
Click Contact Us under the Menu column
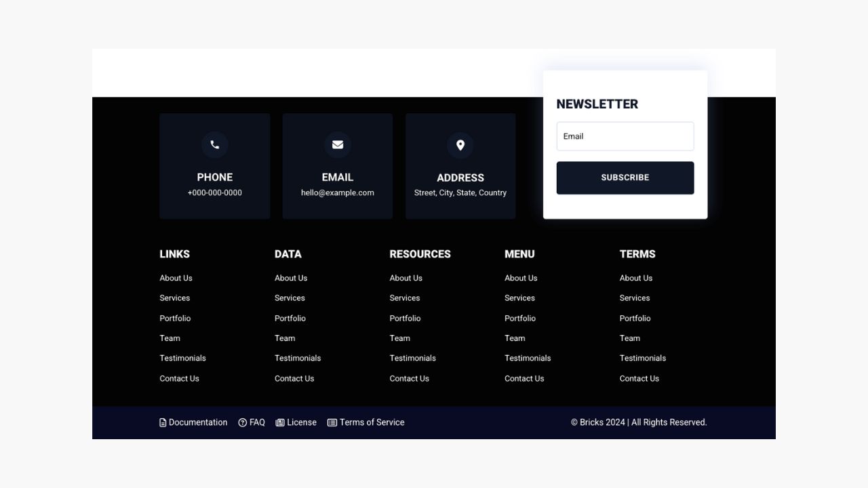pos(524,378)
